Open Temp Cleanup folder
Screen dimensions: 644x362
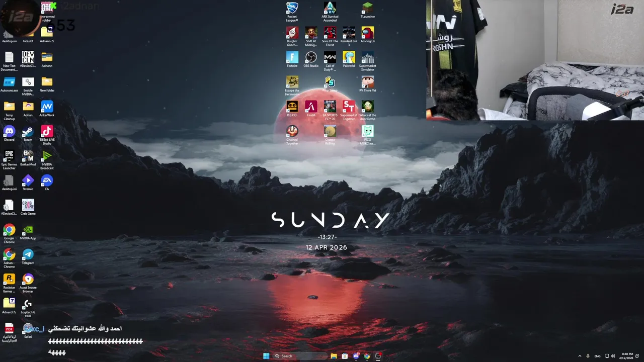click(9, 110)
